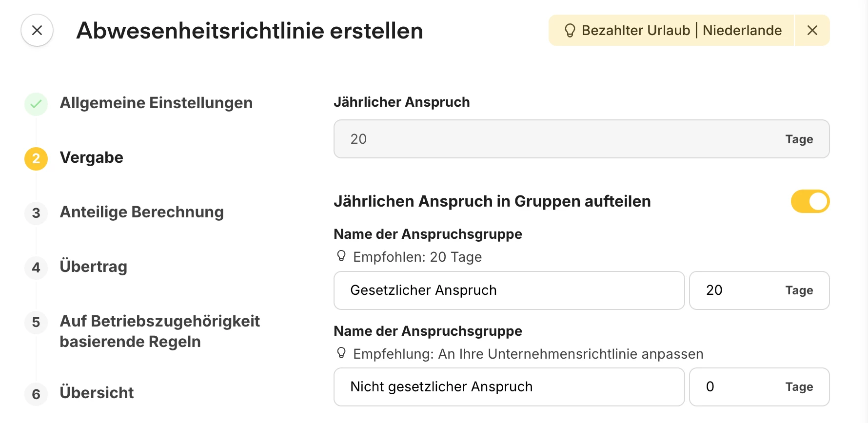Disable Jährlichen Anspruch in Gruppen aufteilen
The height and width of the screenshot is (423, 868).
(810, 201)
